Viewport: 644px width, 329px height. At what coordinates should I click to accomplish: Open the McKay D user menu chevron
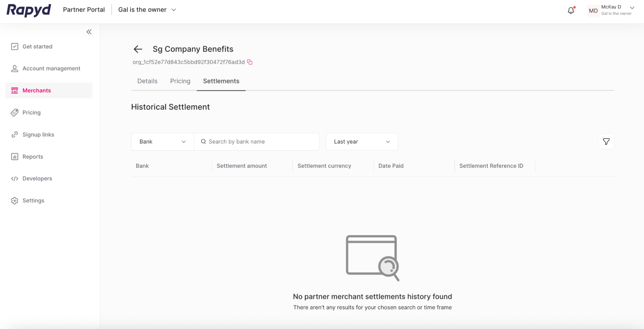pyautogui.click(x=632, y=8)
